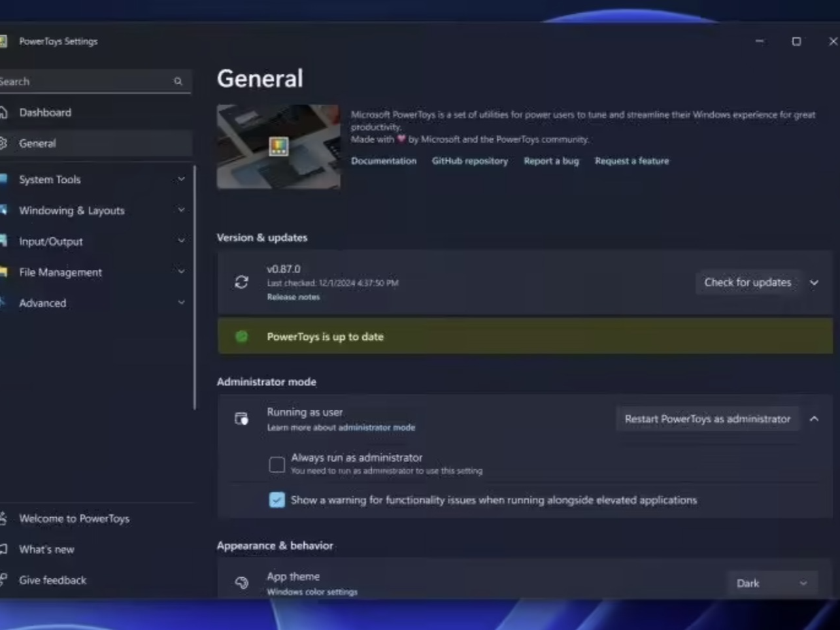This screenshot has width=840, height=630.
Task: Click the PowerToys is up to date text
Action: point(325,337)
